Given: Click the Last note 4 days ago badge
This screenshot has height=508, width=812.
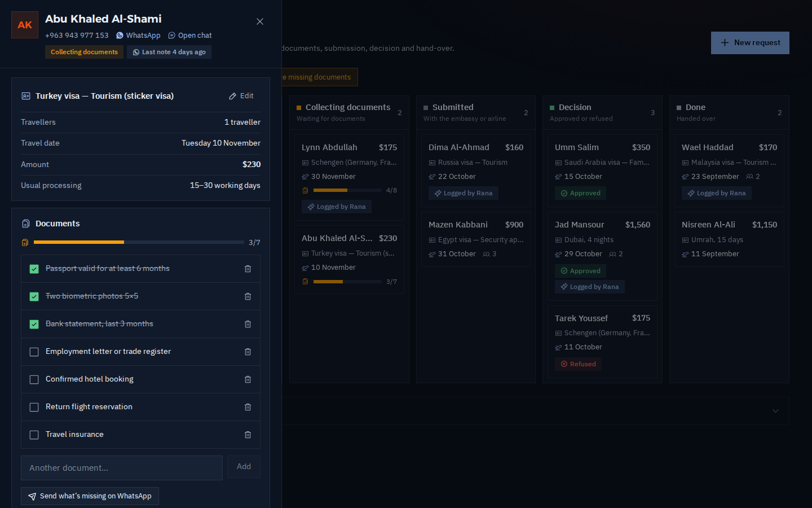Looking at the screenshot, I should point(169,52).
